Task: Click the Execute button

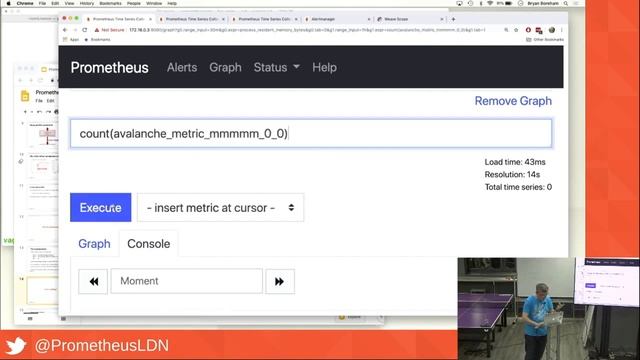Action: (100, 207)
